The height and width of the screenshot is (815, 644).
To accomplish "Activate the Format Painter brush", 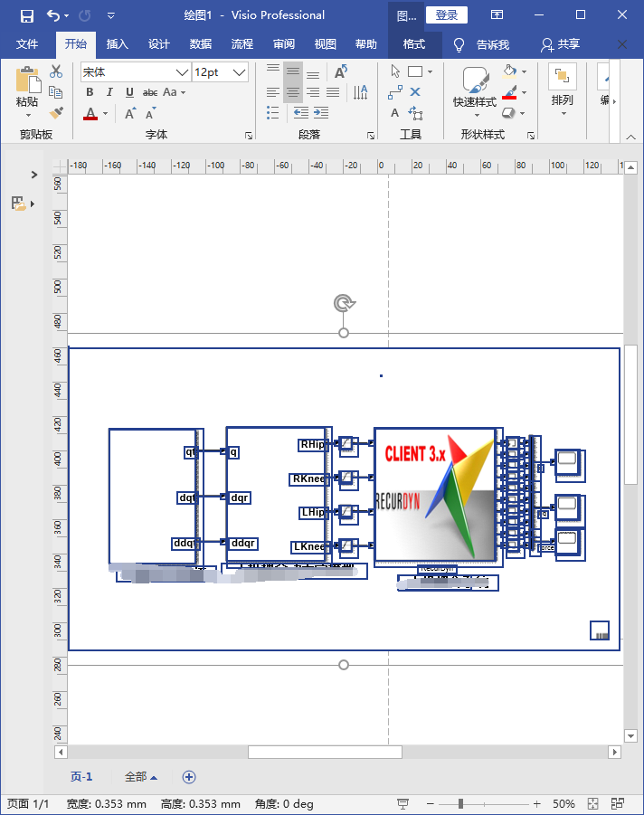I will [55, 113].
